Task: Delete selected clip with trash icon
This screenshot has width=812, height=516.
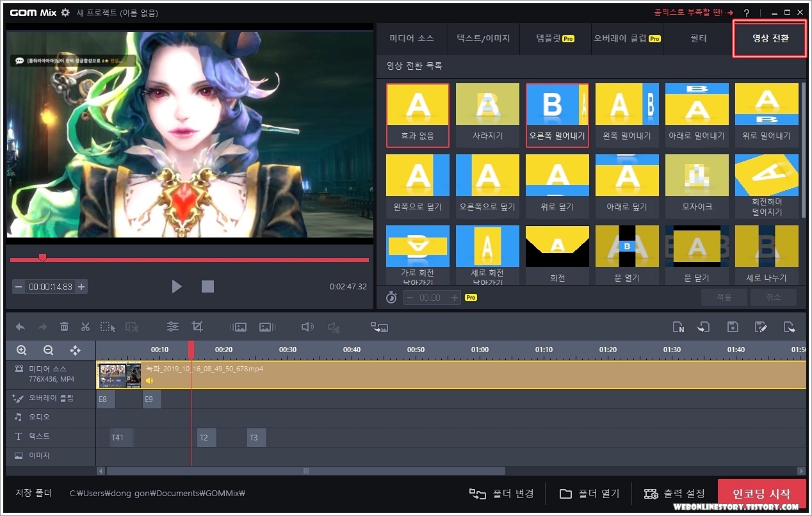Action: 64,327
